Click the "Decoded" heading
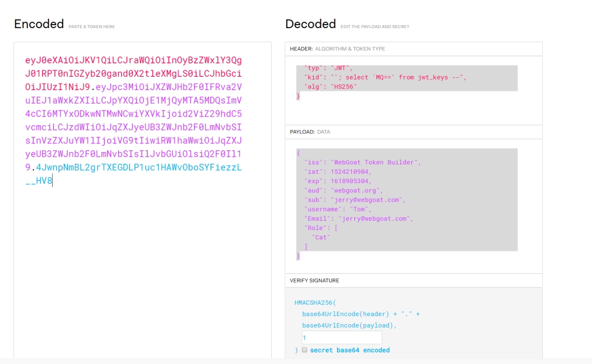Image resolution: width=592 pixels, height=364 pixels. point(310,24)
